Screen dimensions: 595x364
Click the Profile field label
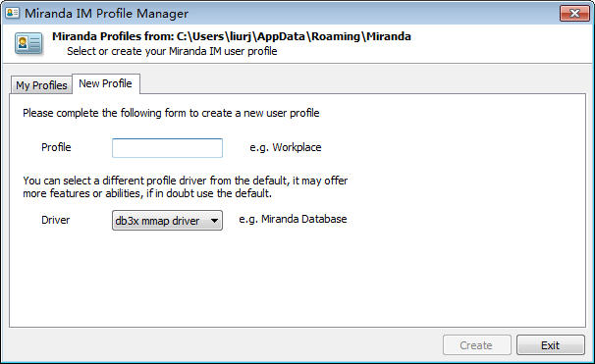(56, 147)
